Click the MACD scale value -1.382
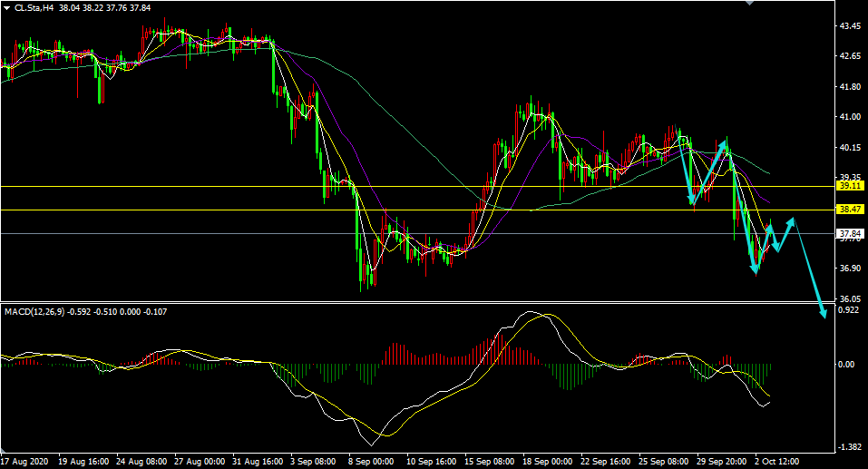Screen dimensions: 868x469 [x=849, y=447]
